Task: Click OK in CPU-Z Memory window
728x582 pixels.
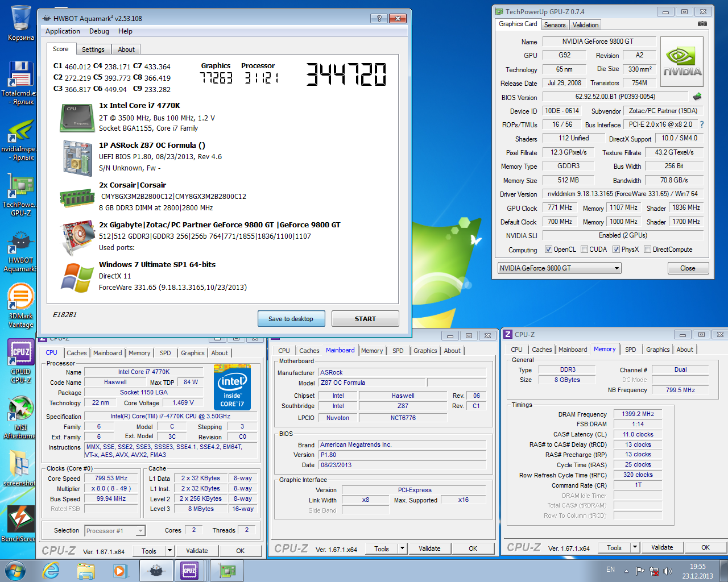Action: click(x=705, y=547)
